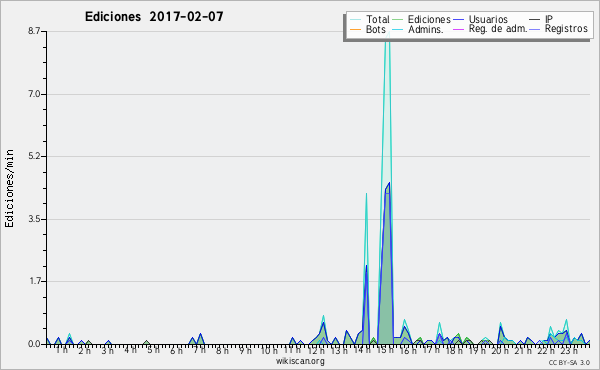This screenshot has height=370, width=600.
Task: Click the '14 h' x-axis label
Action: click(x=362, y=350)
